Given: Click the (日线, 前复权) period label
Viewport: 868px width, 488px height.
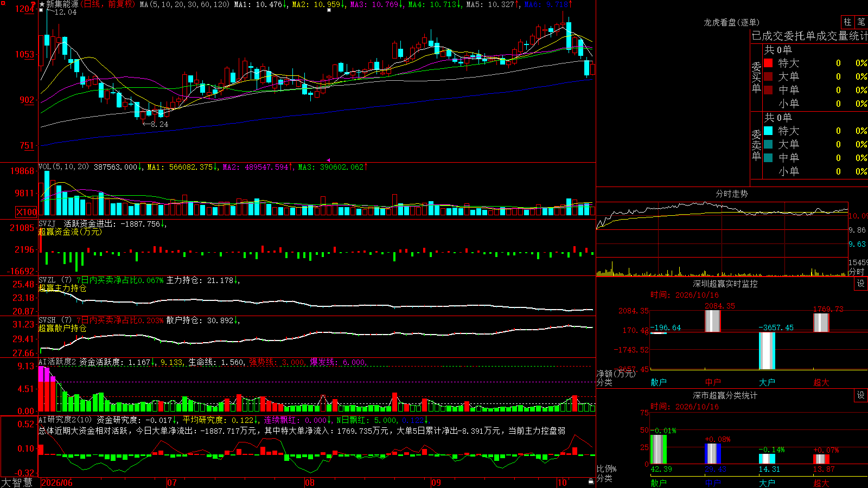Looking at the screenshot, I should 107,4.
